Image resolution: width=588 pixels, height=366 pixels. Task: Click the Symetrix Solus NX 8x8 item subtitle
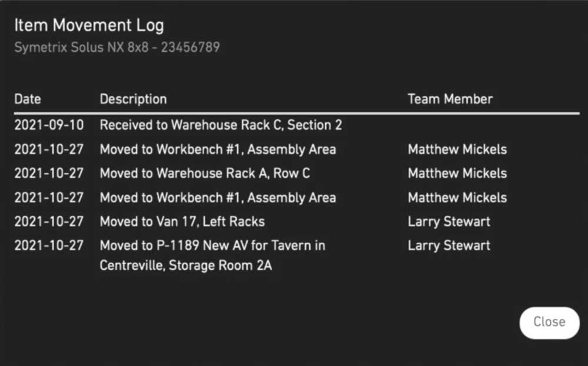pyautogui.click(x=117, y=47)
